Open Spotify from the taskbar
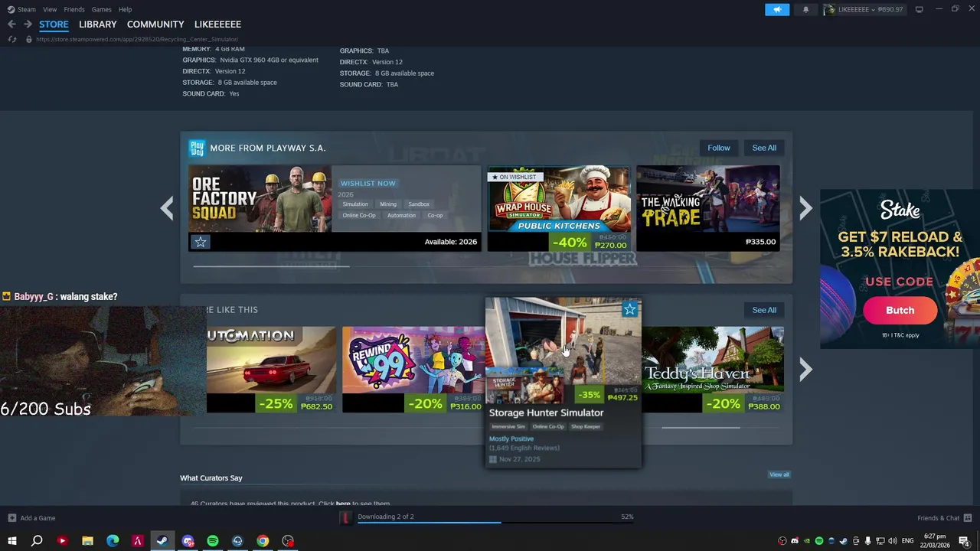980x551 pixels. 213,541
